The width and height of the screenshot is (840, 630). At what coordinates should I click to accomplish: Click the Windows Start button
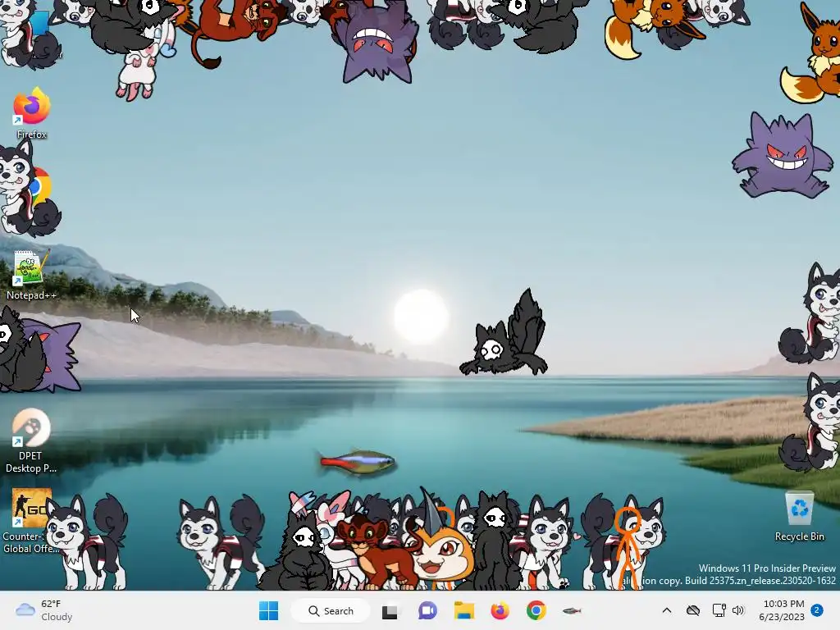pos(268,610)
